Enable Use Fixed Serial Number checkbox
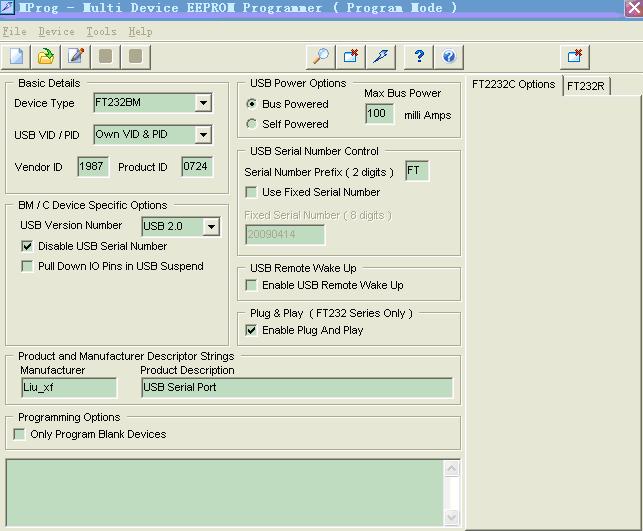This screenshot has width=643, height=531. [x=252, y=192]
